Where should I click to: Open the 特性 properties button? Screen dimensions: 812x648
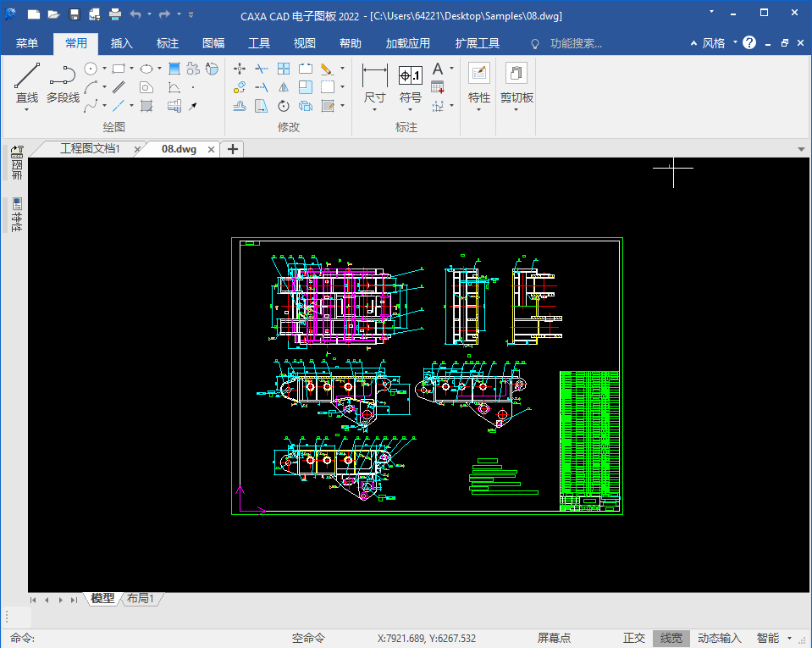478,86
